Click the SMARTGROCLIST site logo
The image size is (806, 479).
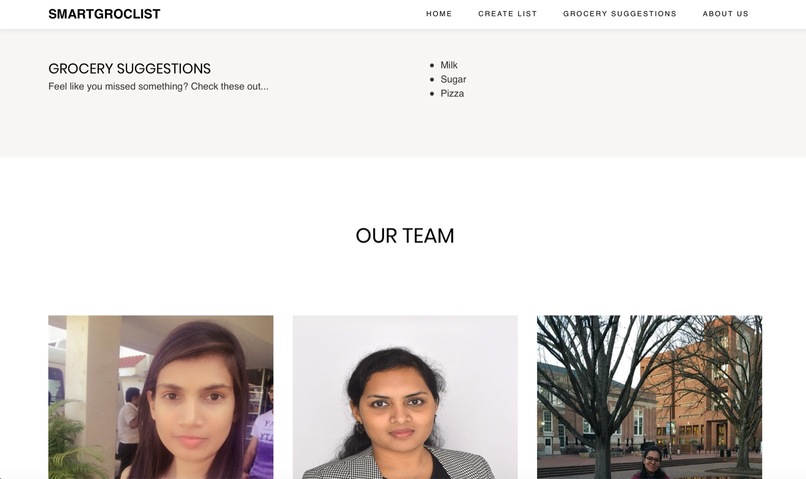tap(104, 14)
